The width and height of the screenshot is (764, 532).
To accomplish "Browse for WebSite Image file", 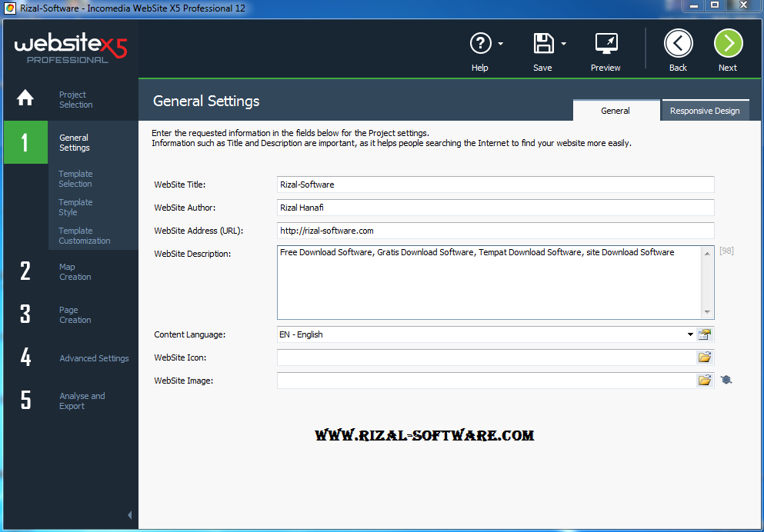I will click(705, 380).
